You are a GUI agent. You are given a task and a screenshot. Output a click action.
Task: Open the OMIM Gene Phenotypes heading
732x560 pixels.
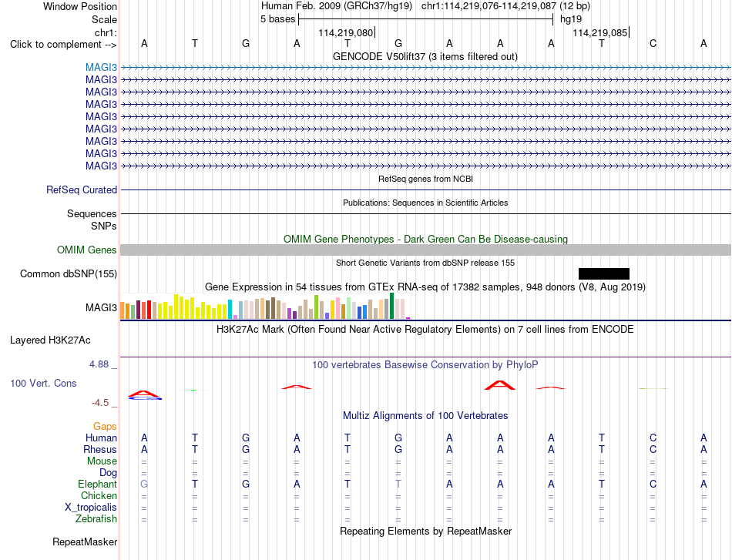tap(425, 239)
